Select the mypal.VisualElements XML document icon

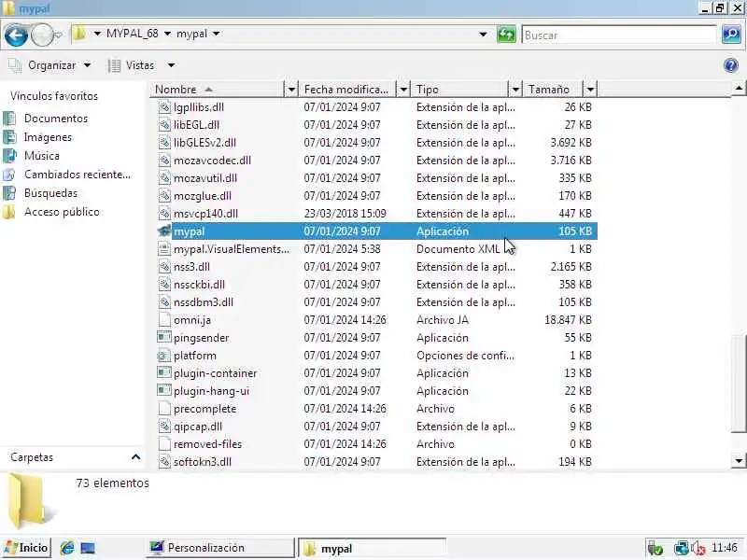(x=164, y=249)
